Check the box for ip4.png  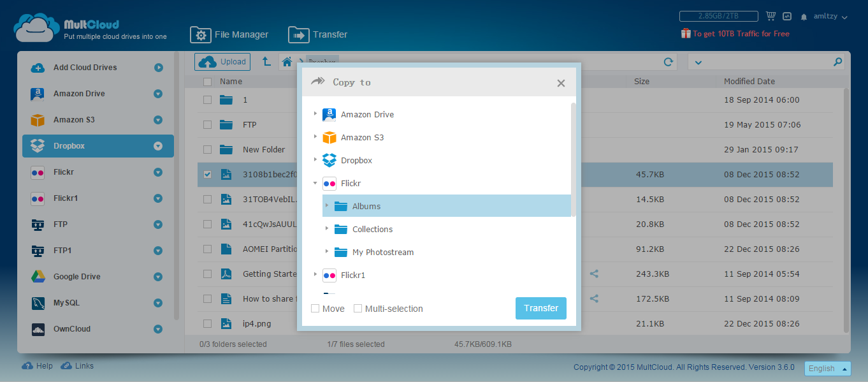[x=207, y=323]
